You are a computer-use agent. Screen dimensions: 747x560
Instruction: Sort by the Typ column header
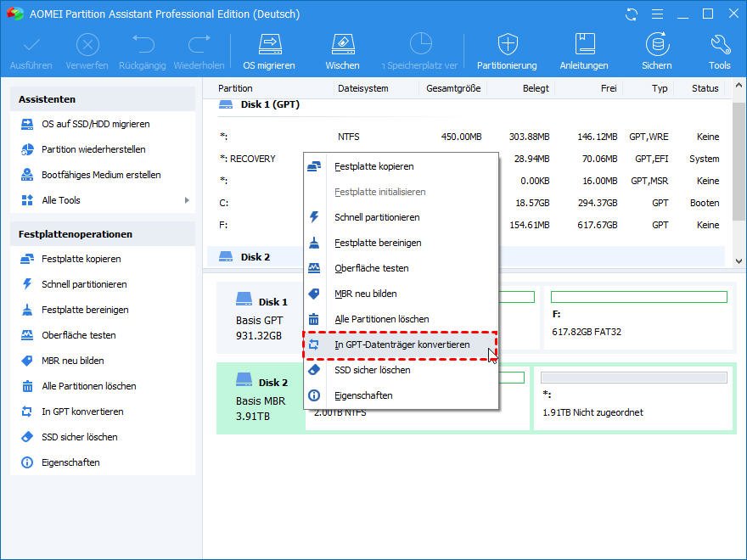point(660,88)
